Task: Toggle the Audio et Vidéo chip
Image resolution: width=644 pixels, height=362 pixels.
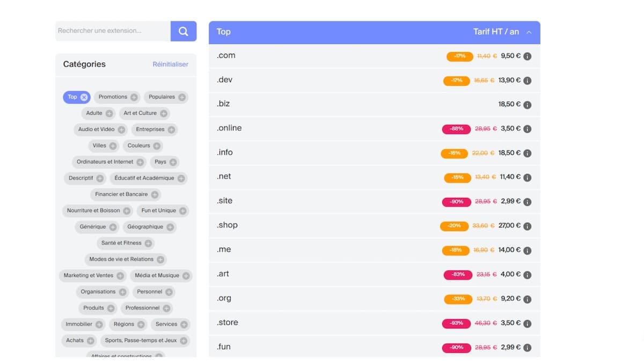Action: point(101,129)
